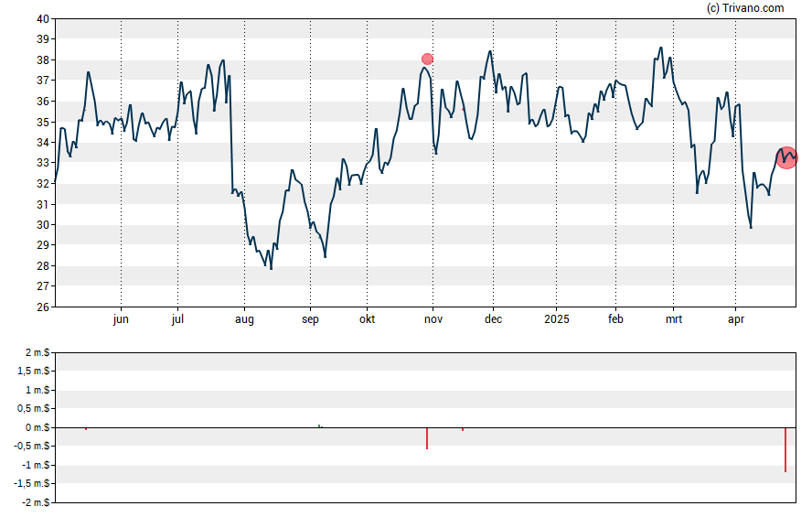Click the '40' price axis label
This screenshot has height=517, width=812.
point(43,19)
